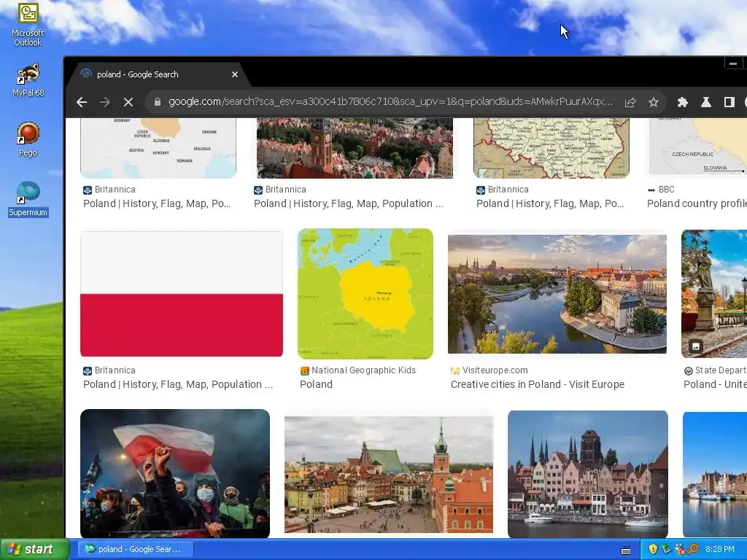
Task: Click the National Geographic Kids favicon
Action: [305, 370]
